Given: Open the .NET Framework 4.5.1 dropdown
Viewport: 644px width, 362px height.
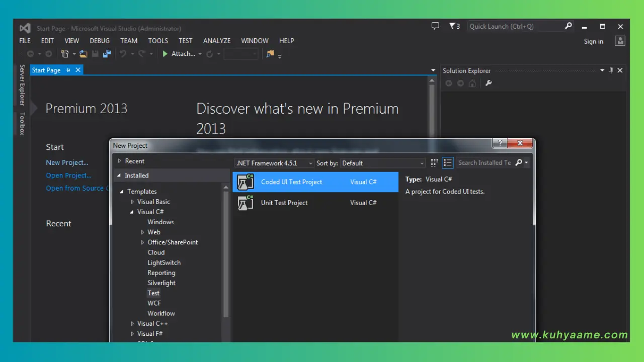Looking at the screenshot, I should point(275,163).
